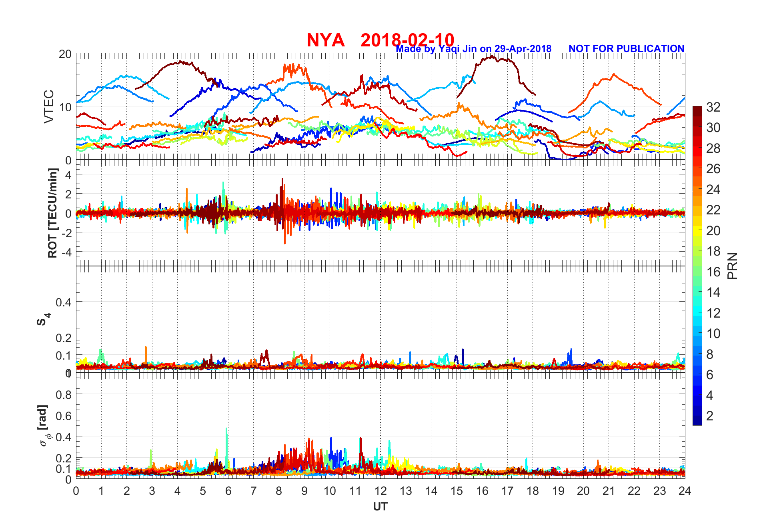Click colorbar tick label "2" next to PRN scale

(710, 416)
